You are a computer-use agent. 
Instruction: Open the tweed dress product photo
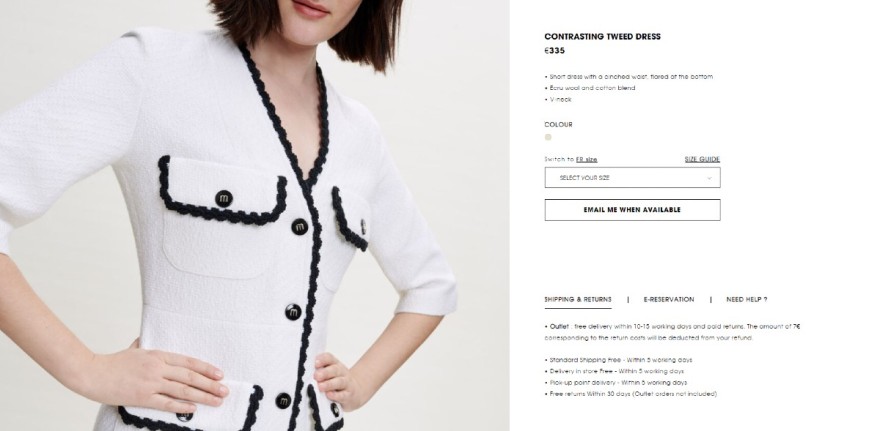tap(255, 216)
